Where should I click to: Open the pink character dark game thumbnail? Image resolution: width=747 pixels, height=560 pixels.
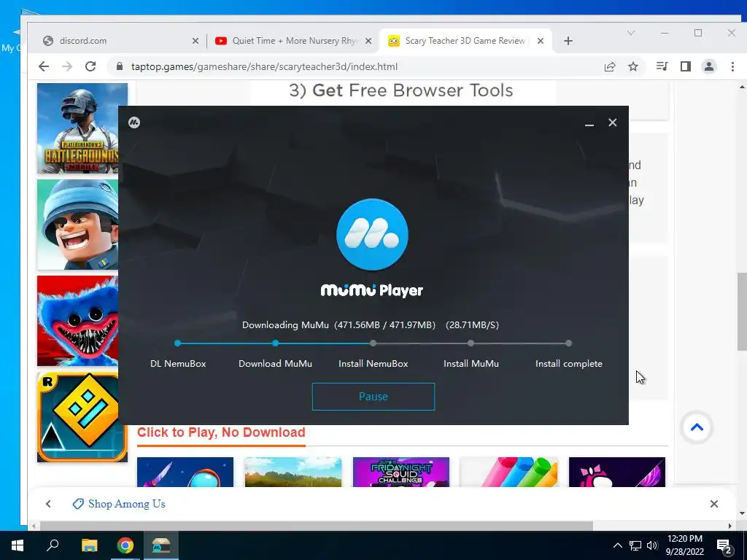click(617, 472)
